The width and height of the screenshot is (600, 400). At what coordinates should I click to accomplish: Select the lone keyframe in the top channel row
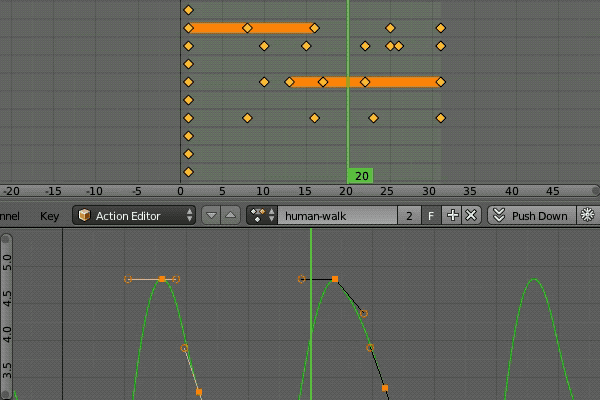pyautogui.click(x=188, y=10)
